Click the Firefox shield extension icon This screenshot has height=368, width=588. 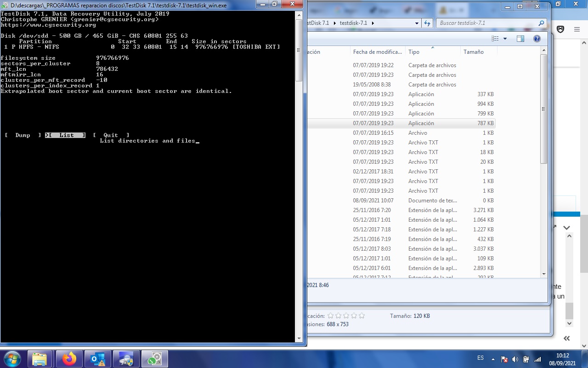560,29
